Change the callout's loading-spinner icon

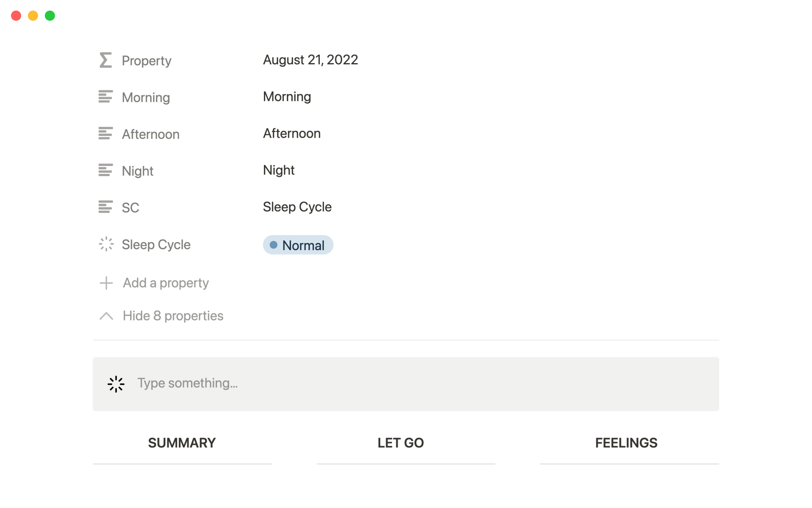(116, 384)
